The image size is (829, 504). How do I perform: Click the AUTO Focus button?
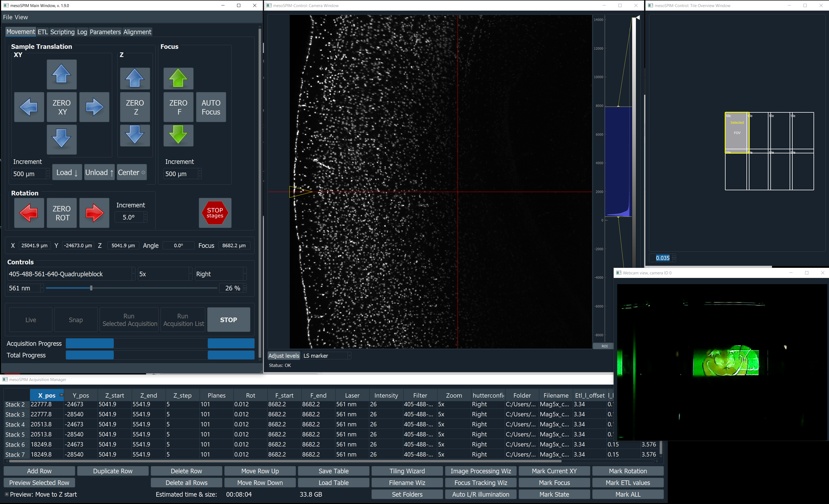[211, 107]
